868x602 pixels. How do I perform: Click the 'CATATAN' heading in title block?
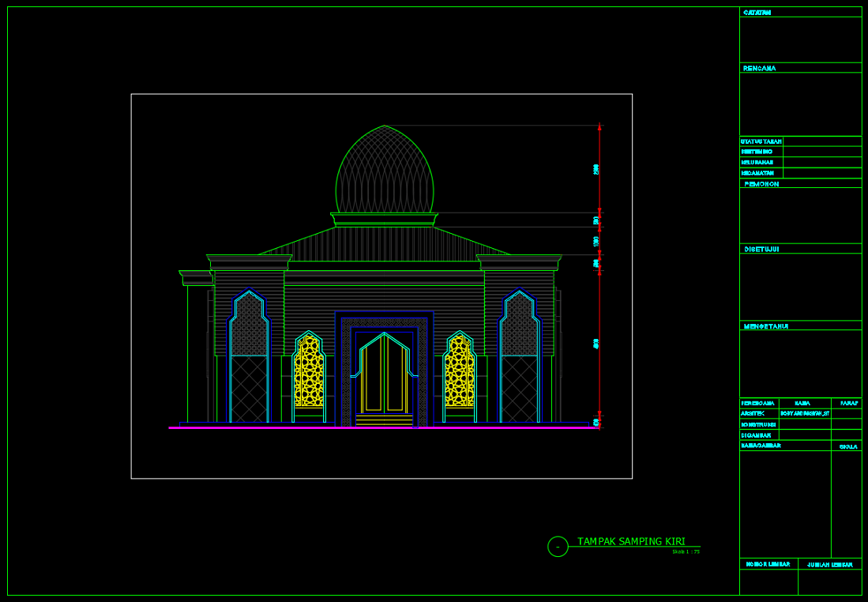[757, 12]
